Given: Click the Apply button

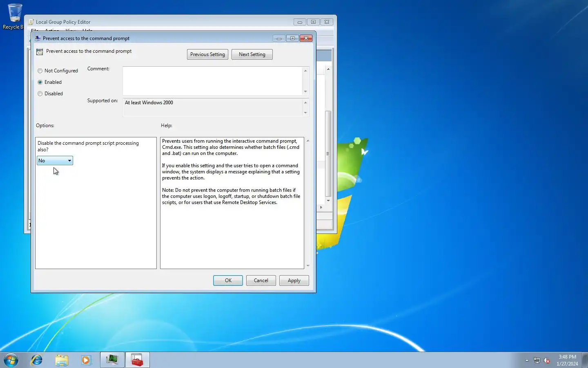Looking at the screenshot, I should coord(294,280).
